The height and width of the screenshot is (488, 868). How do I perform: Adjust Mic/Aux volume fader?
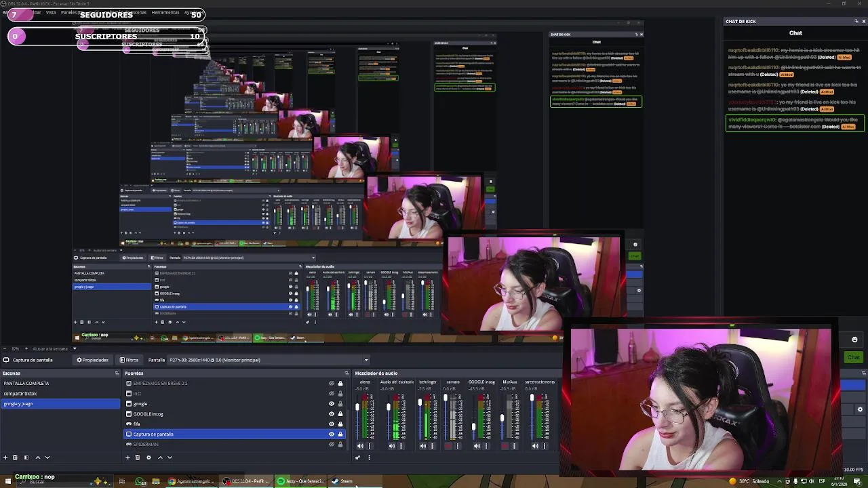502,418
